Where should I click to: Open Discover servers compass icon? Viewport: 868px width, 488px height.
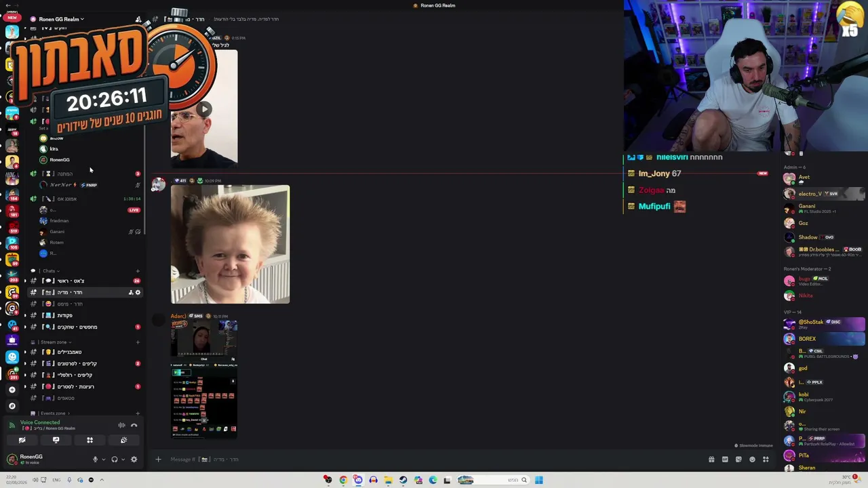click(x=12, y=406)
